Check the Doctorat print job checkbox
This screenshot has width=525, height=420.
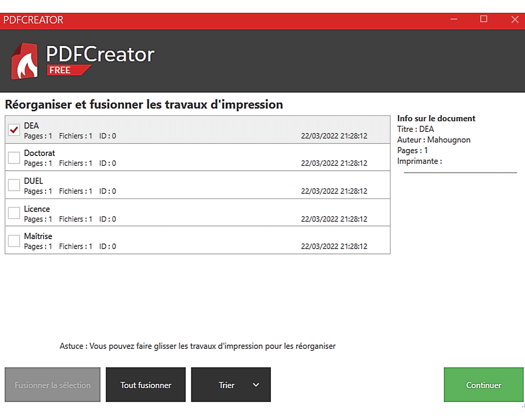click(x=14, y=157)
